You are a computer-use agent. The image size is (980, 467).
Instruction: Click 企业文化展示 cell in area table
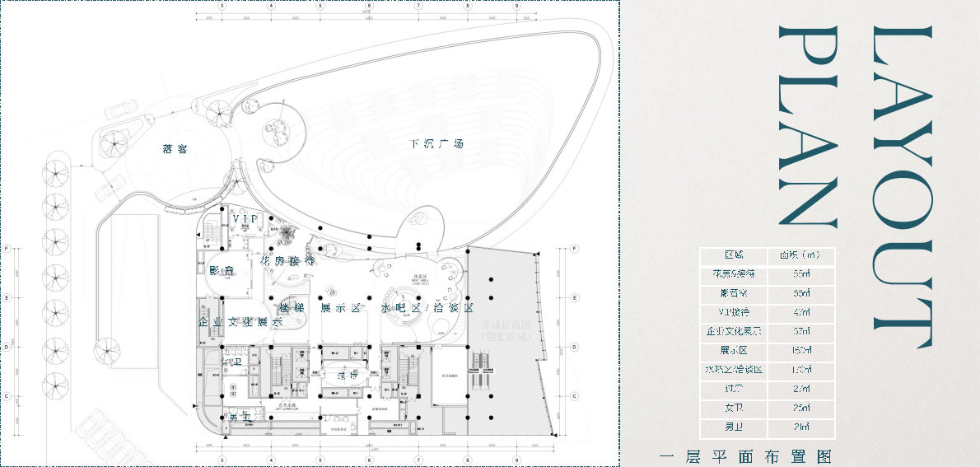[x=733, y=331]
